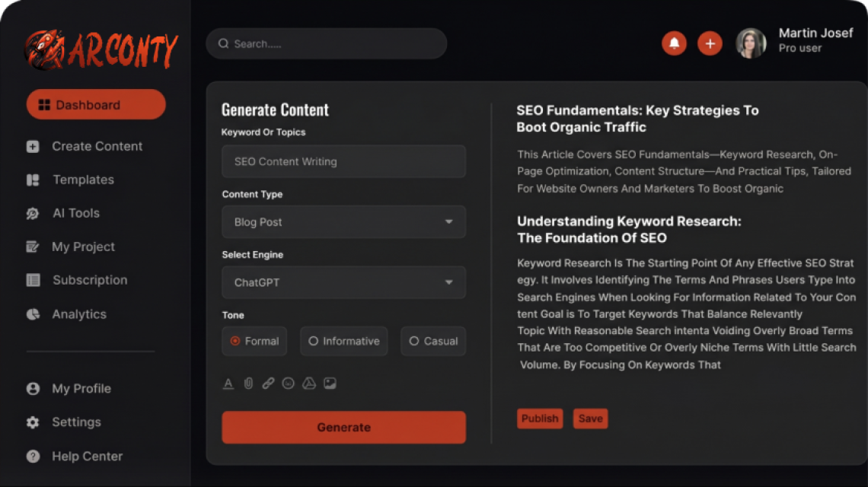Screen dimensions: 868x487
Task: Select the Informative tone option
Action: 343,341
